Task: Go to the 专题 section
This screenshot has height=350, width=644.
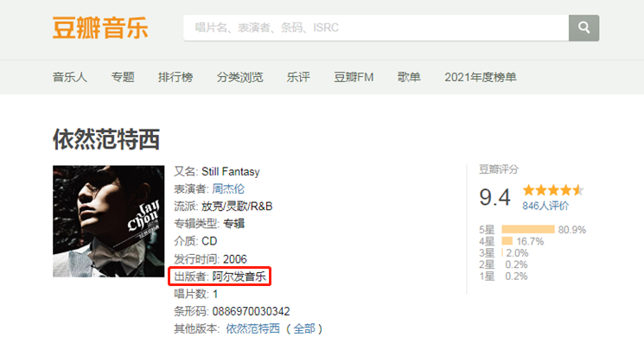Action: tap(123, 77)
